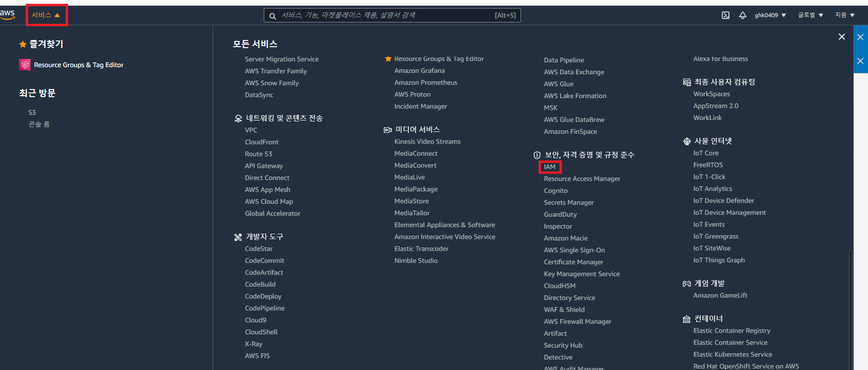Expand the ghk0409 account dropdown
Screen dimensions: 868x370
coord(770,15)
